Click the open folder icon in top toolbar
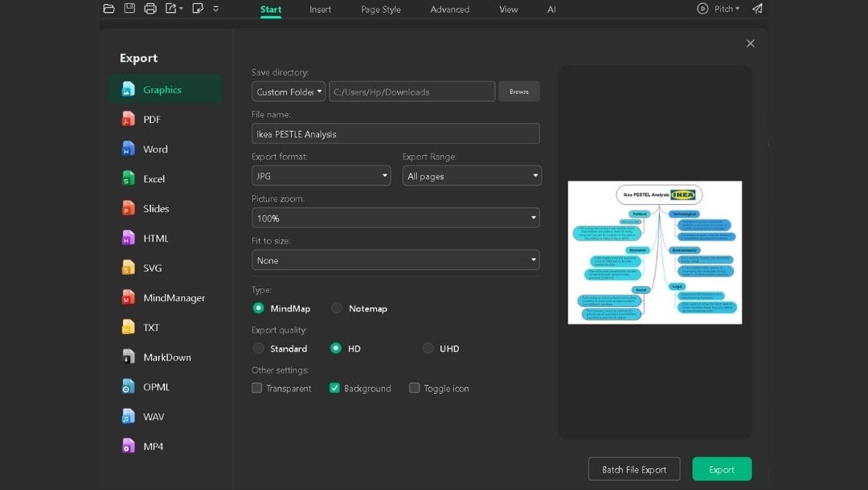The image size is (868, 490). click(109, 8)
